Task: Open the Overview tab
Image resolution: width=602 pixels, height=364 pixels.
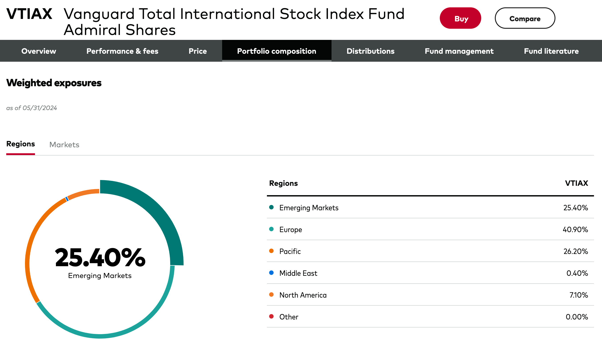Action: (39, 51)
